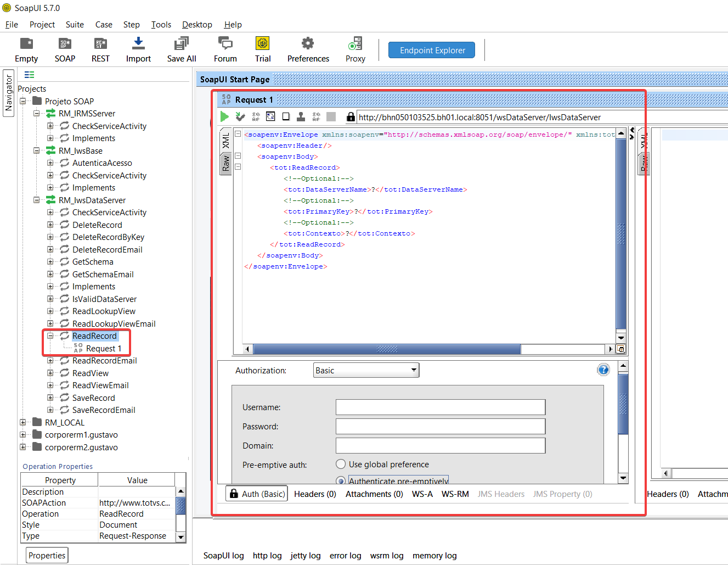The width and height of the screenshot is (728, 565).
Task: Click the hollow square icon in request toolbar
Action: (x=286, y=116)
